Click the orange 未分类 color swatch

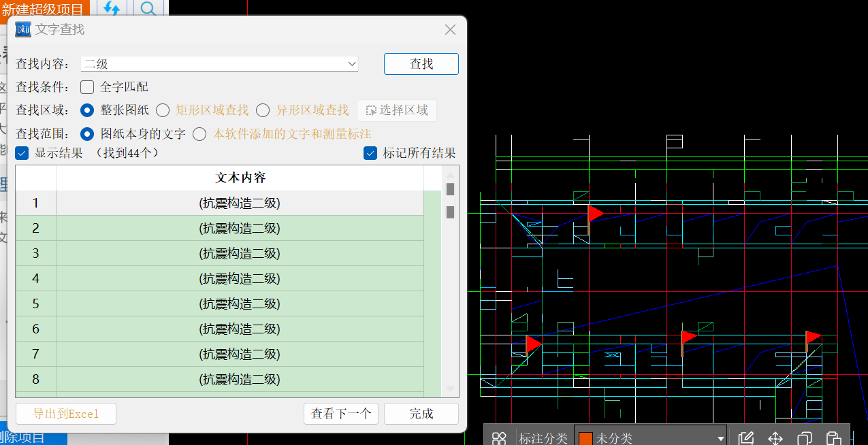pos(585,439)
